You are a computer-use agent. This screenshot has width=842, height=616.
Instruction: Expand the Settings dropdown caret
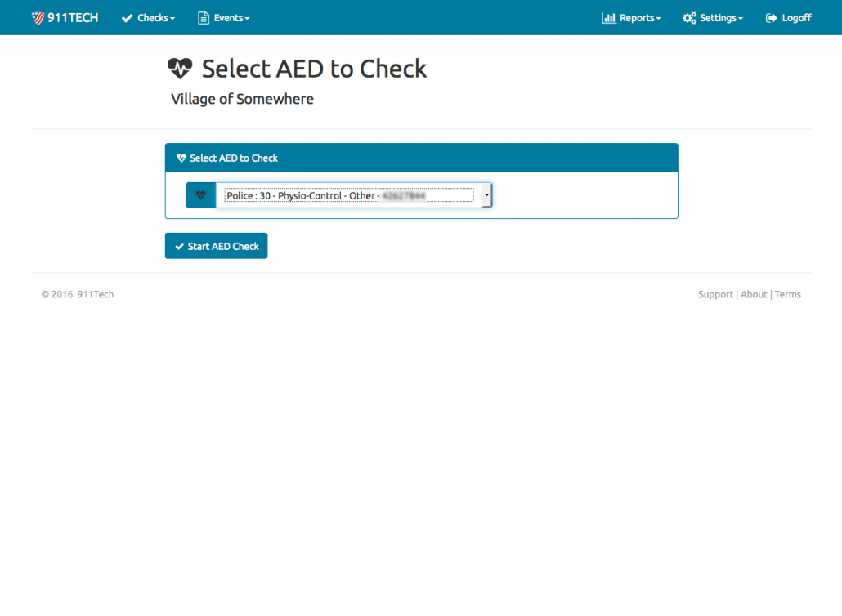(737, 17)
